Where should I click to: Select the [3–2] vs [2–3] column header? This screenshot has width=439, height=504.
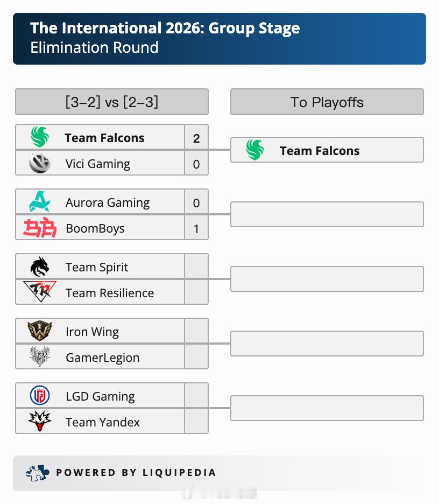112,102
